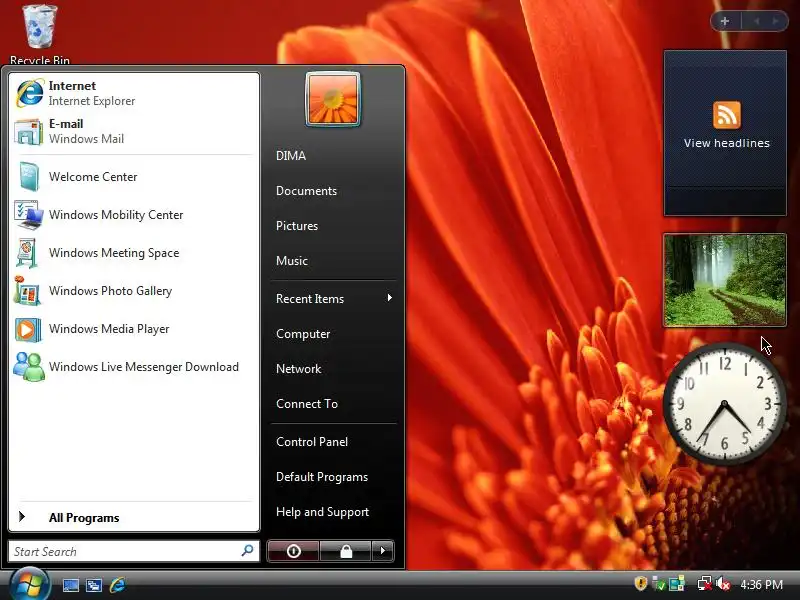This screenshot has width=800, height=600.
Task: Click the user account flower picture
Action: pos(333,99)
